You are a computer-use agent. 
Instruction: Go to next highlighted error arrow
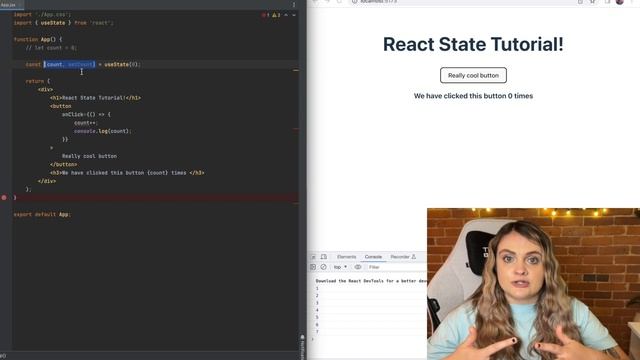coord(294,15)
